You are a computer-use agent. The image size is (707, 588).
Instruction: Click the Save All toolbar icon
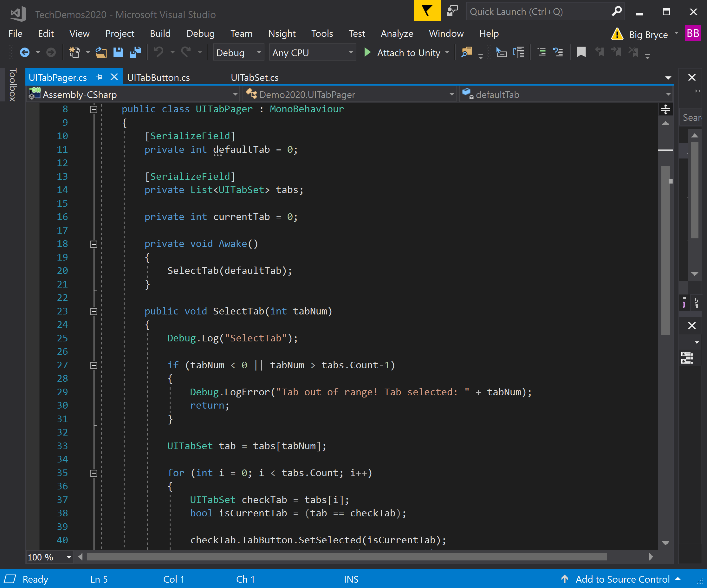tap(136, 52)
